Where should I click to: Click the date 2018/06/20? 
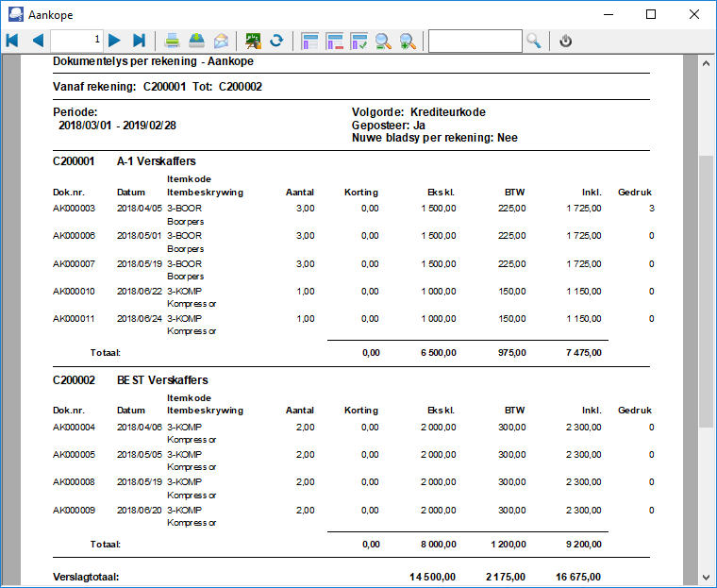140,511
